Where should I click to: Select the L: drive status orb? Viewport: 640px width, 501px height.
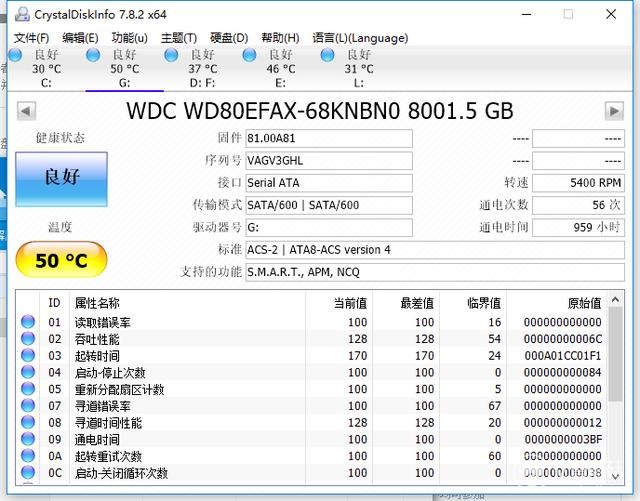point(327,55)
